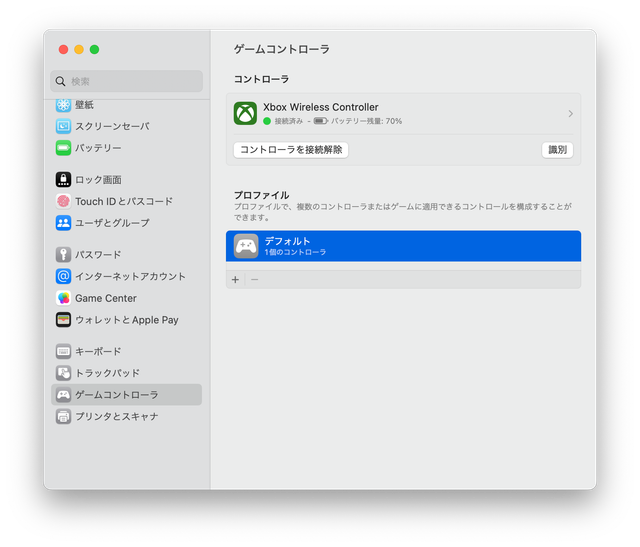Close window with the red button
The image size is (640, 547).
(x=63, y=49)
